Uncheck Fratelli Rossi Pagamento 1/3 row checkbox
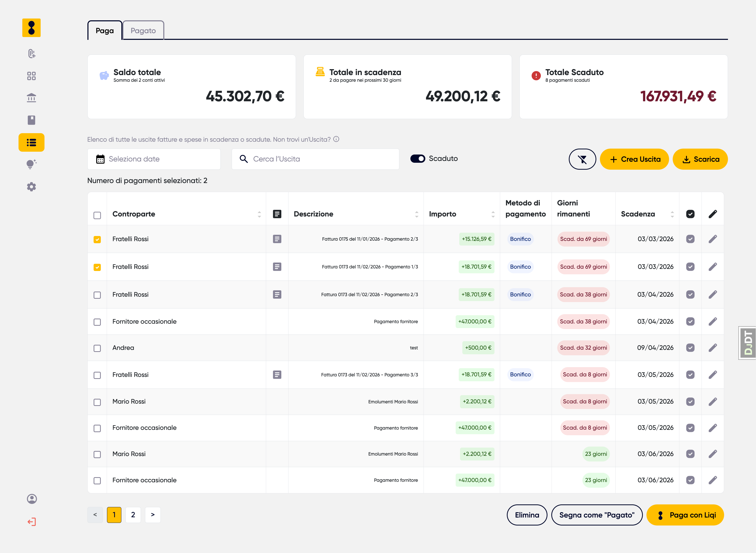The height and width of the screenshot is (553, 756). 97,267
